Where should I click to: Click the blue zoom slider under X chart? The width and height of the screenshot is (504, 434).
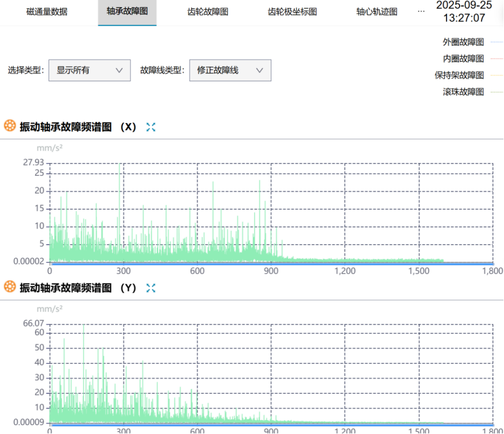[272, 264]
